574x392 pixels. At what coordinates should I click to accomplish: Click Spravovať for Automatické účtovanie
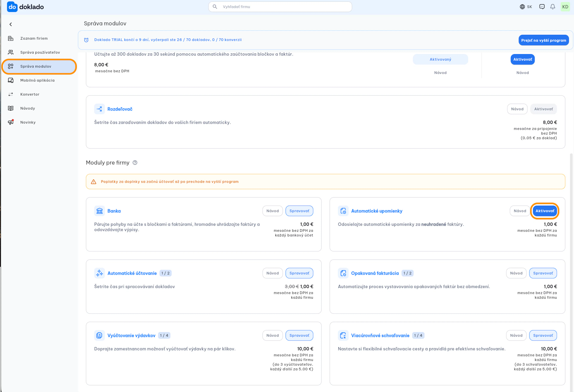click(x=299, y=273)
